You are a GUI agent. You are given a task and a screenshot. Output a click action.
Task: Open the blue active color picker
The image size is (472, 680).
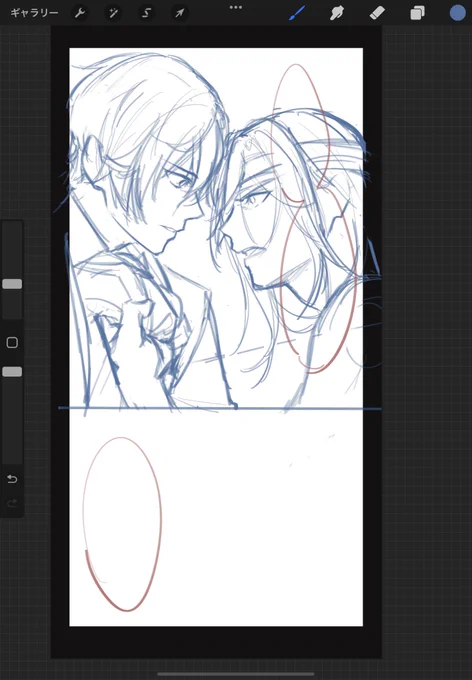pos(457,13)
